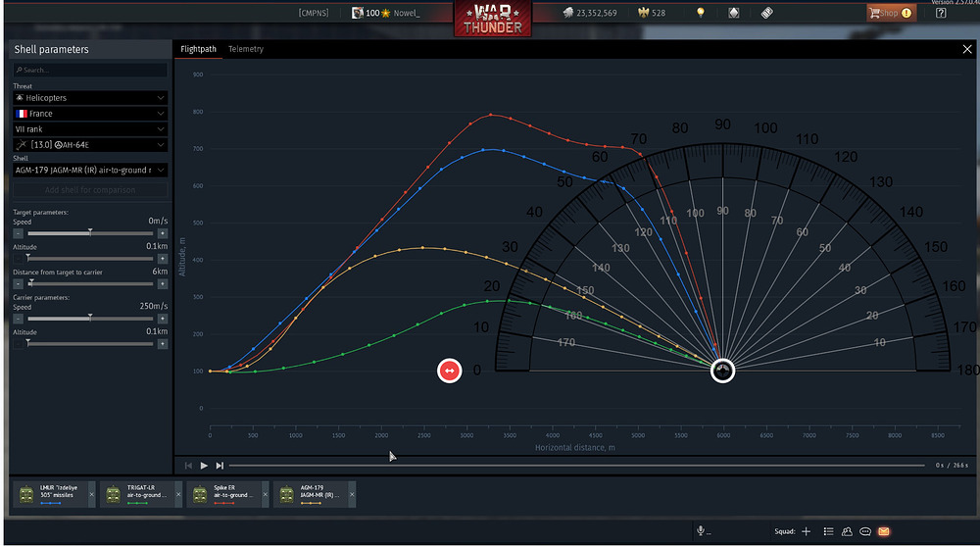Expand the VII rank dropdown
The height and width of the screenshot is (546, 980).
click(90, 128)
